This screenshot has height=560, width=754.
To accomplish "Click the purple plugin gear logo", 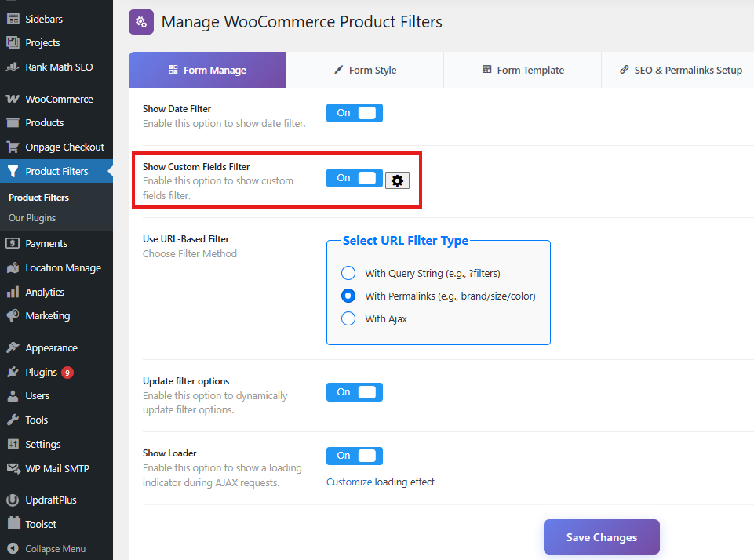I will point(141,22).
